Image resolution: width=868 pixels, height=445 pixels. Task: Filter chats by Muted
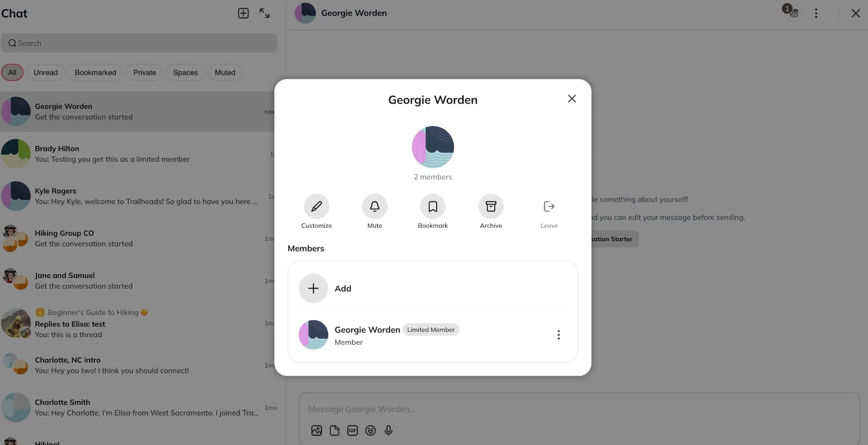pos(225,72)
